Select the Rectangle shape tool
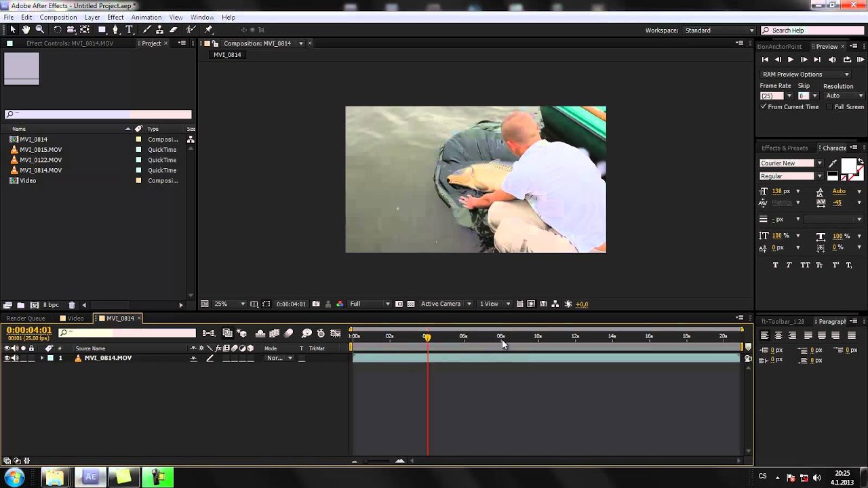The width and height of the screenshot is (868, 488). [102, 30]
